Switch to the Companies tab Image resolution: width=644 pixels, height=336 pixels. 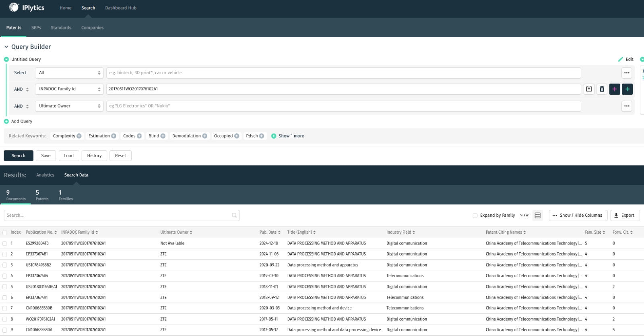pyautogui.click(x=93, y=28)
